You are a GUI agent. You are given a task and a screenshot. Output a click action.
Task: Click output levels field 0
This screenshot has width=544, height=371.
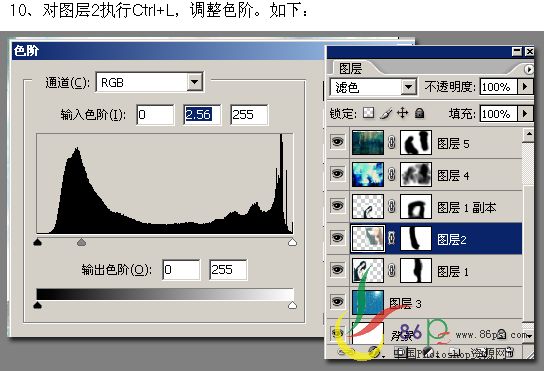[x=181, y=270]
